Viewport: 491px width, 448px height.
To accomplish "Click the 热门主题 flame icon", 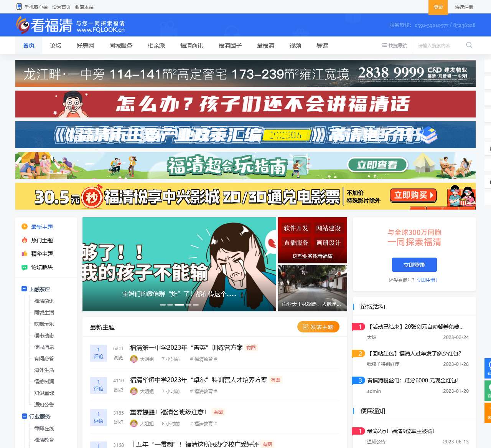I will 25,240.
